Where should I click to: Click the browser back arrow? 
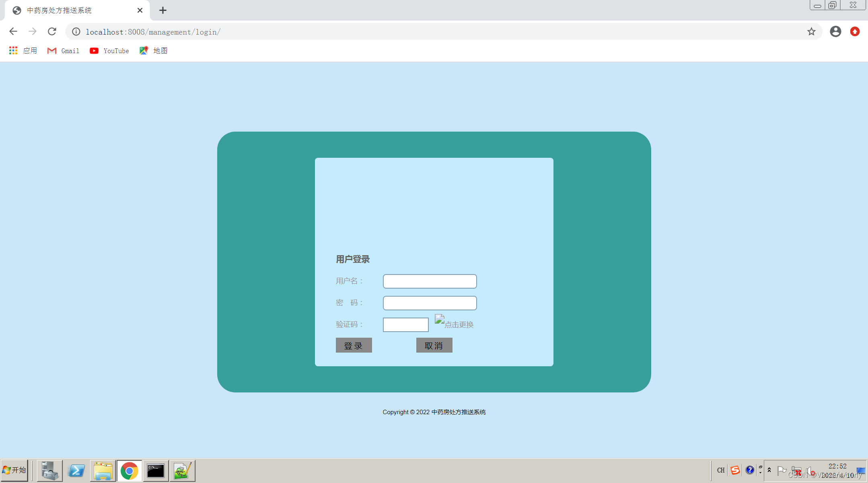pos(13,31)
